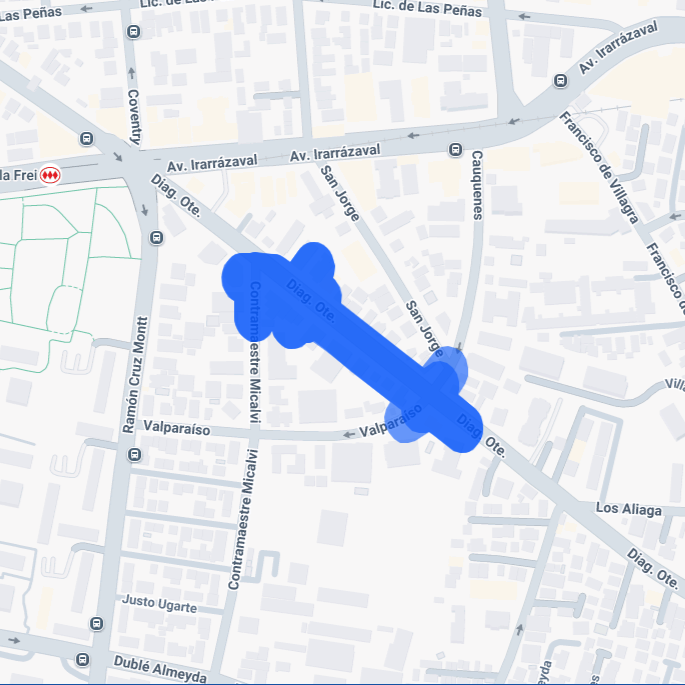Select the bus stop northwest of metro icon
This screenshot has height=685, width=685.
point(86,139)
